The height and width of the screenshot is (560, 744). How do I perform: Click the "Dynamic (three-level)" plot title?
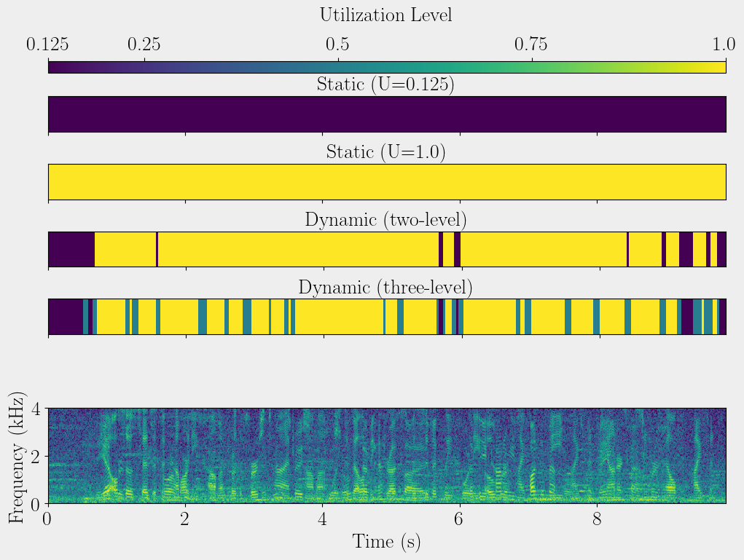point(385,288)
